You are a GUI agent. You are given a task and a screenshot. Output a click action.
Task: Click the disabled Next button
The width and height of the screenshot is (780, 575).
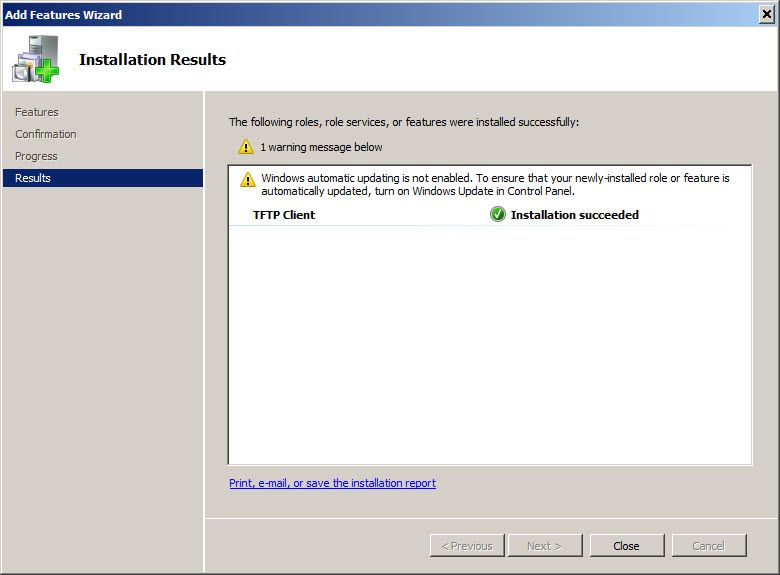pyautogui.click(x=545, y=546)
